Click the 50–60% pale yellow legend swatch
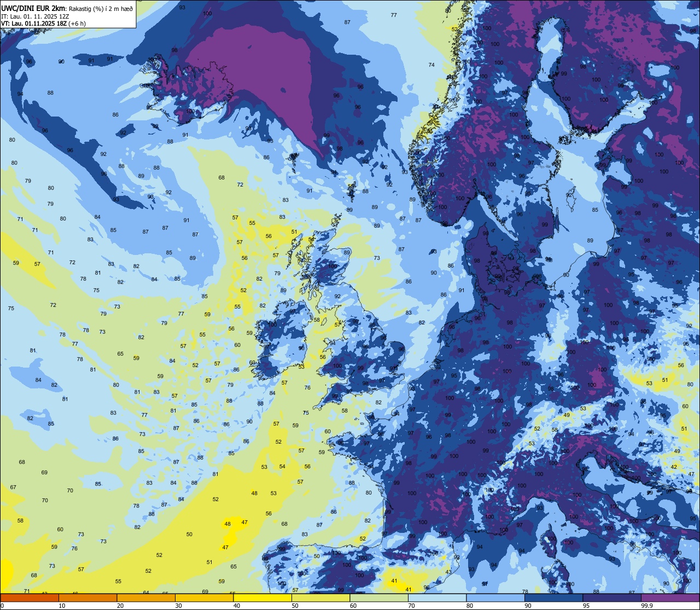 (320, 598)
